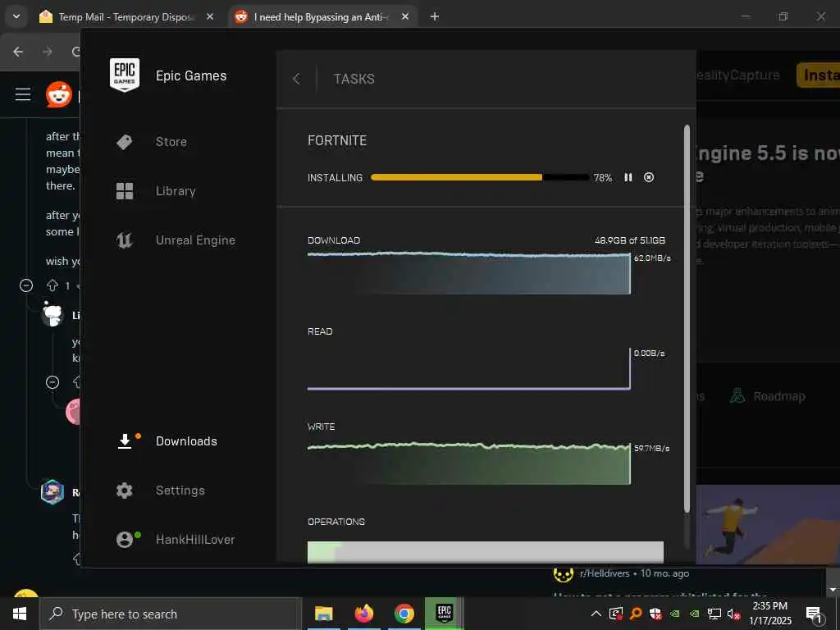Click the Store tag icon

point(125,142)
